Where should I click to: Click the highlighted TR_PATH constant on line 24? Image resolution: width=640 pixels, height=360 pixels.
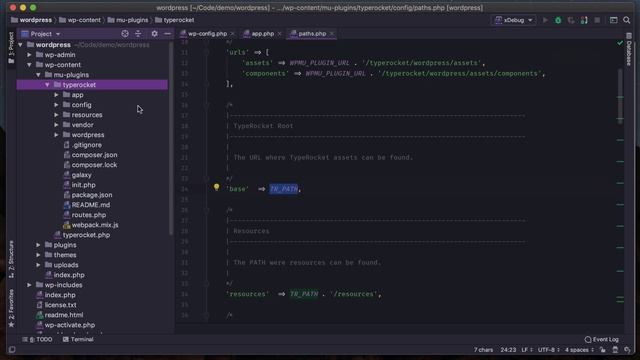click(284, 189)
